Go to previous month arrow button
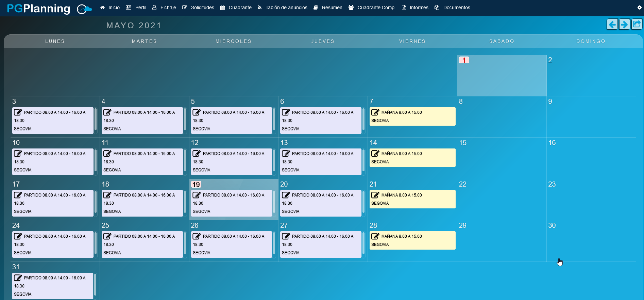The image size is (644, 300). [x=612, y=25]
